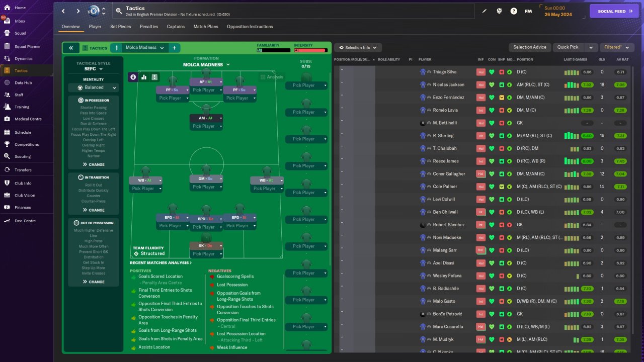644x362 pixels.
Task: Switch pitch view to exclamation info mode
Action: click(154, 77)
